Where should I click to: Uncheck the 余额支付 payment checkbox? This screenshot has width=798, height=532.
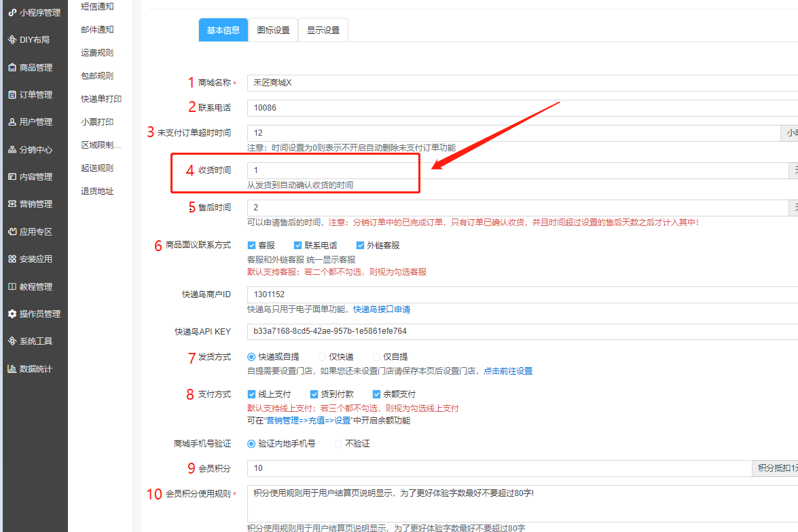tap(376, 394)
